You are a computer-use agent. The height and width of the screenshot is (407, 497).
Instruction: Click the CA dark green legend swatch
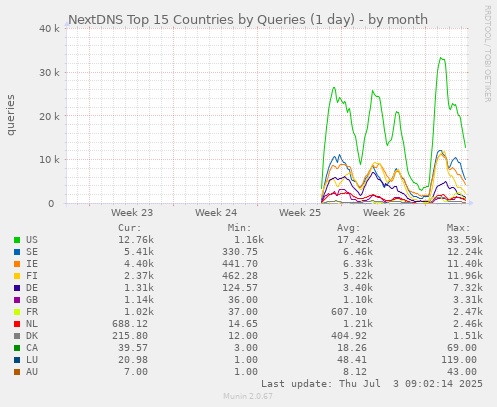(x=17, y=348)
